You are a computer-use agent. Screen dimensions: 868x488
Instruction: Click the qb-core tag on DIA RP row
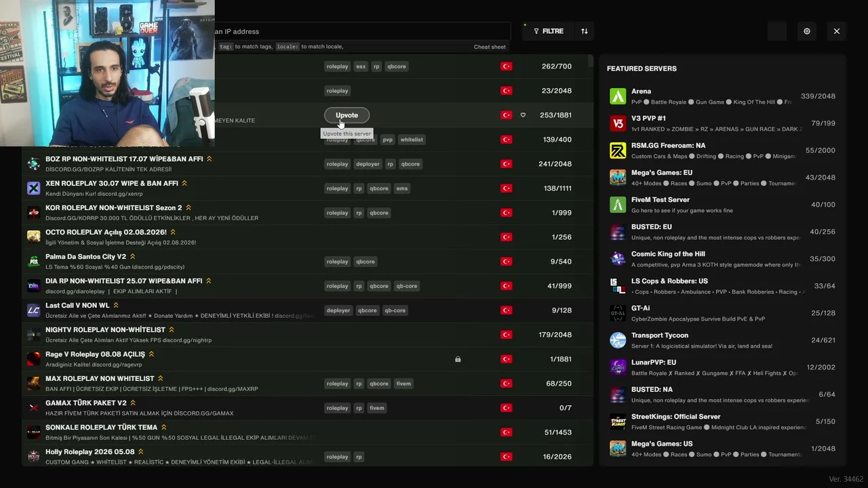click(407, 286)
